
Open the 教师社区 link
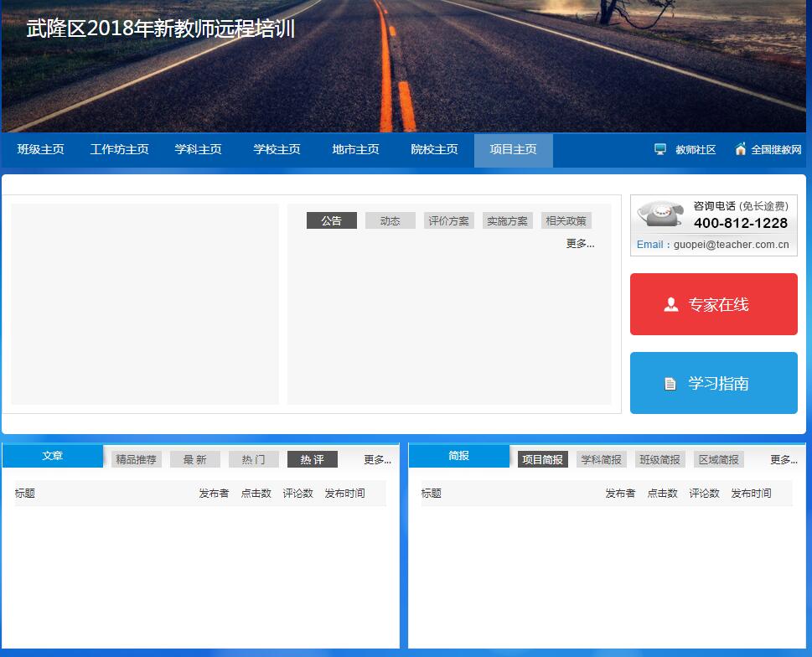coord(696,150)
